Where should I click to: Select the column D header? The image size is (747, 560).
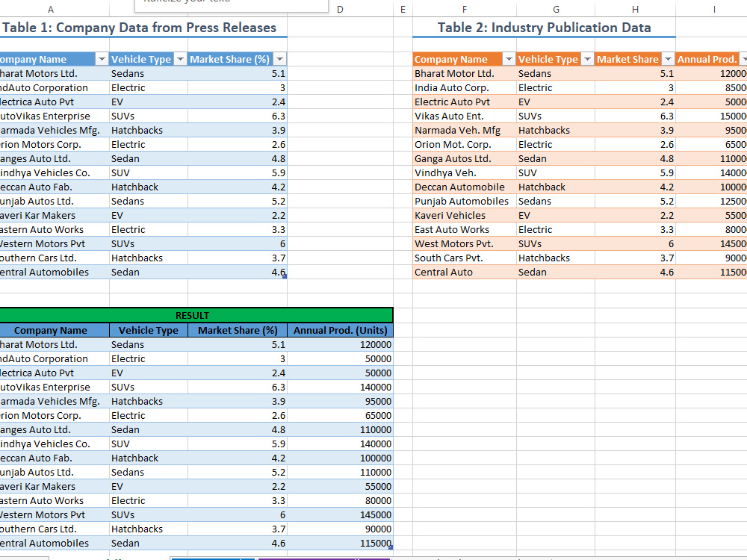click(x=340, y=9)
